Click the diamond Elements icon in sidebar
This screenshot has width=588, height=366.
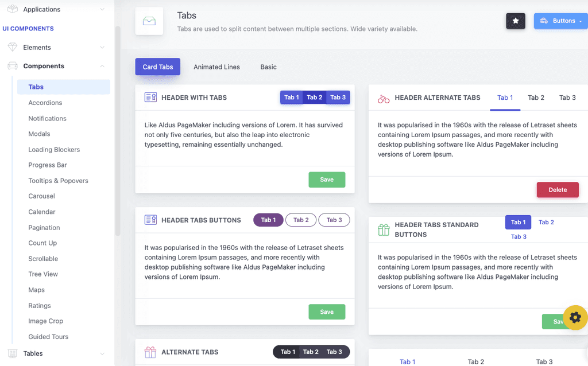coord(13,47)
